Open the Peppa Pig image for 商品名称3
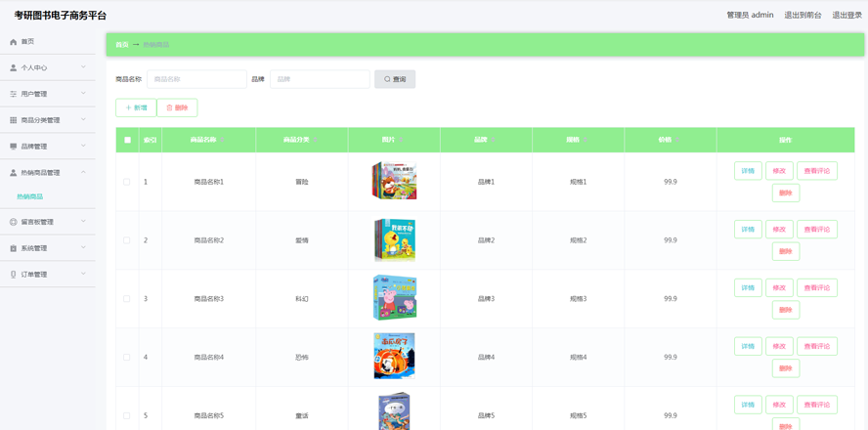 pos(394,298)
